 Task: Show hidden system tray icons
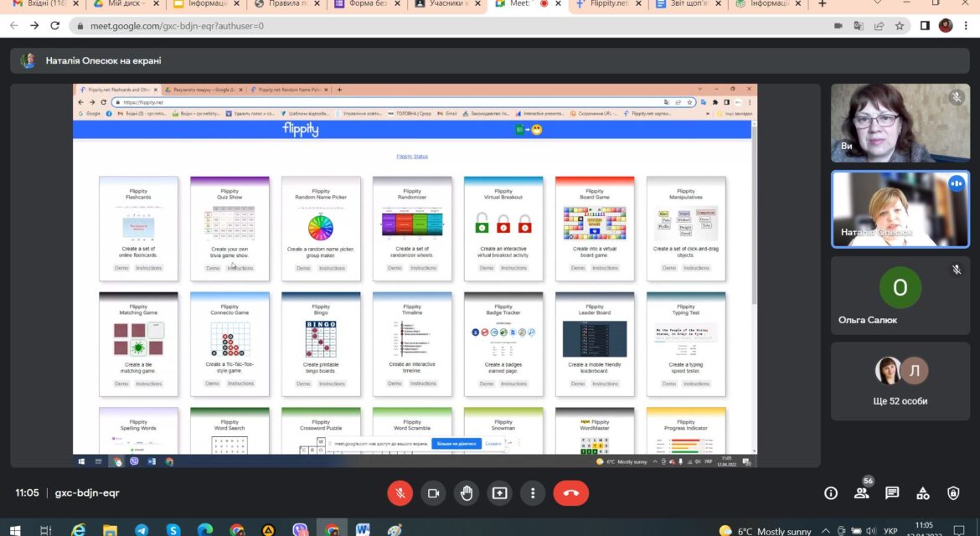click(825, 531)
